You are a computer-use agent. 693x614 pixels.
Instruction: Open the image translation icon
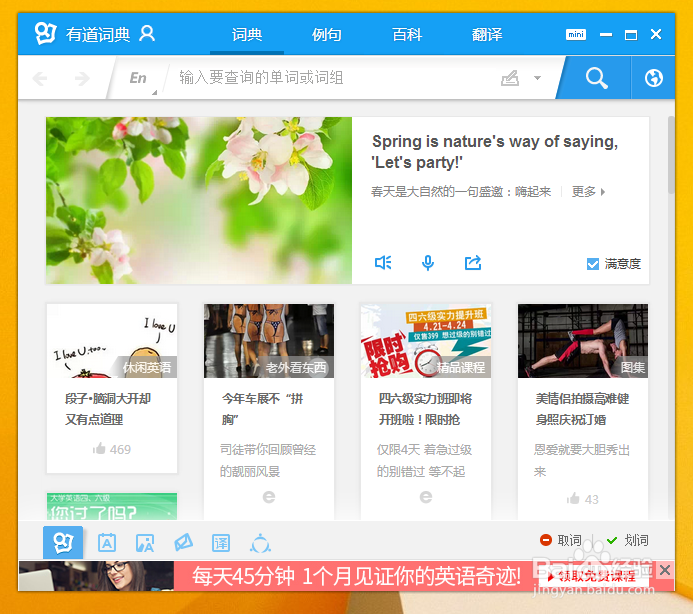[x=145, y=543]
